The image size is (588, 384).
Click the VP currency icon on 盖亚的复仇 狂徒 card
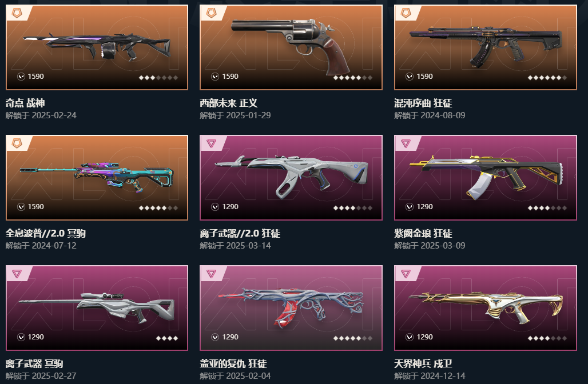click(215, 337)
